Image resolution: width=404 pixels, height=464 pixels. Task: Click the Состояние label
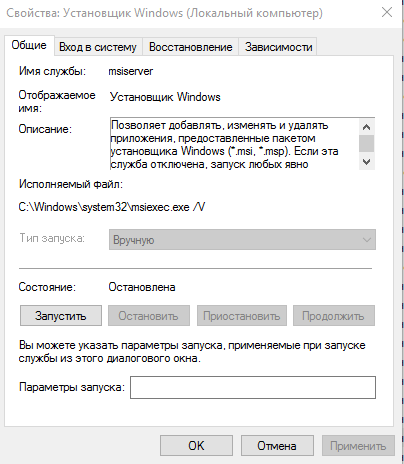point(47,287)
